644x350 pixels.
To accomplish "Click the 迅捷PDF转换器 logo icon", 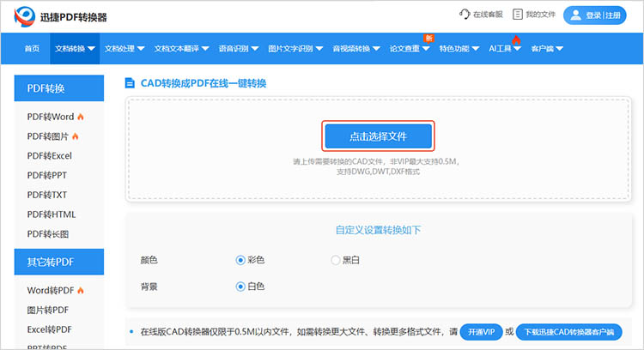I will point(24,17).
